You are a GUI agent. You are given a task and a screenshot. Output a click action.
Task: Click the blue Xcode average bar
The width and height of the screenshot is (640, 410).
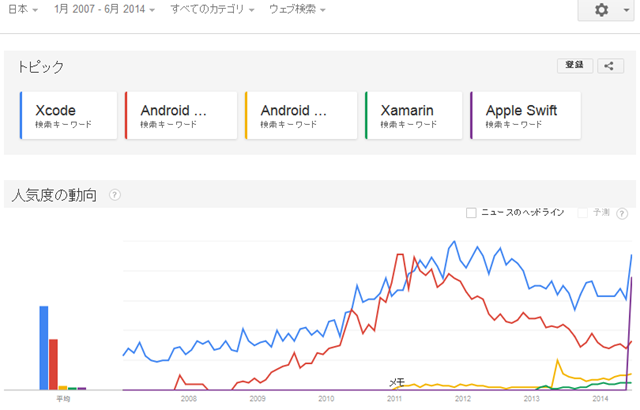click(44, 348)
